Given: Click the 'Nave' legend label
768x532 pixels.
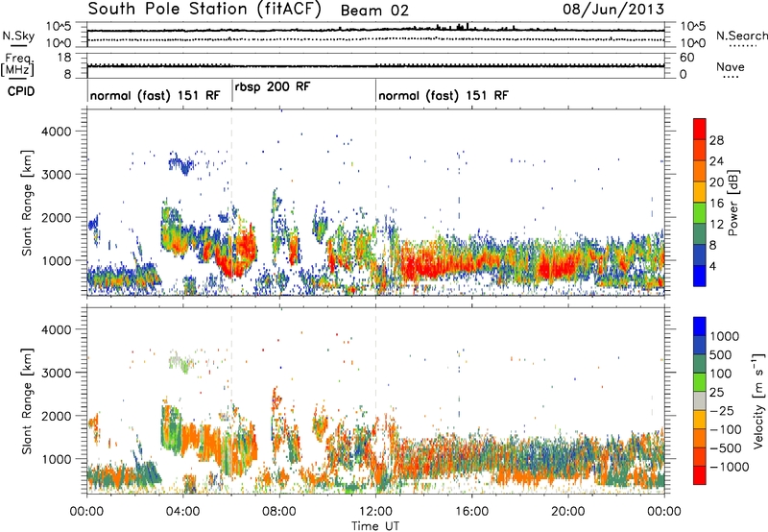Looking at the screenshot, I should [x=730, y=66].
